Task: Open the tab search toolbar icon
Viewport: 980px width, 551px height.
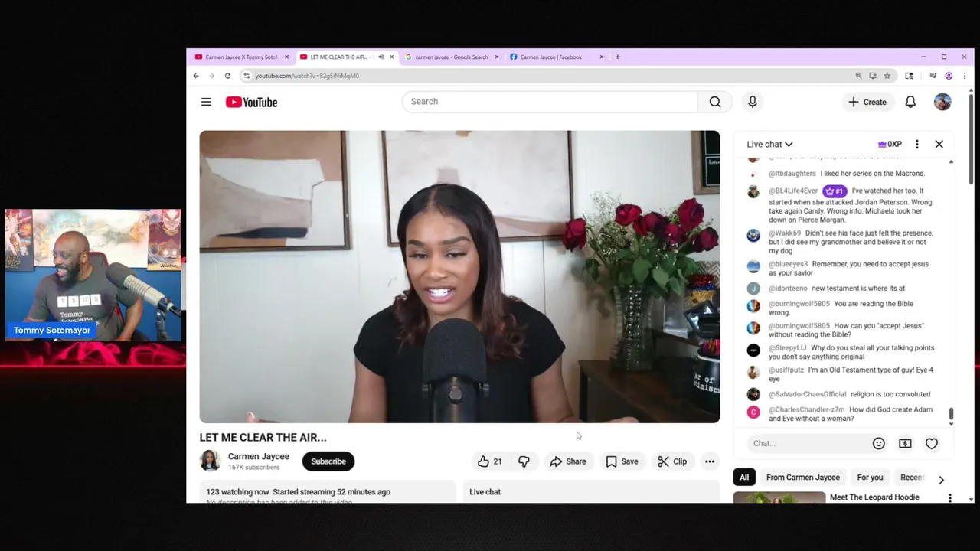Action: coord(909,76)
